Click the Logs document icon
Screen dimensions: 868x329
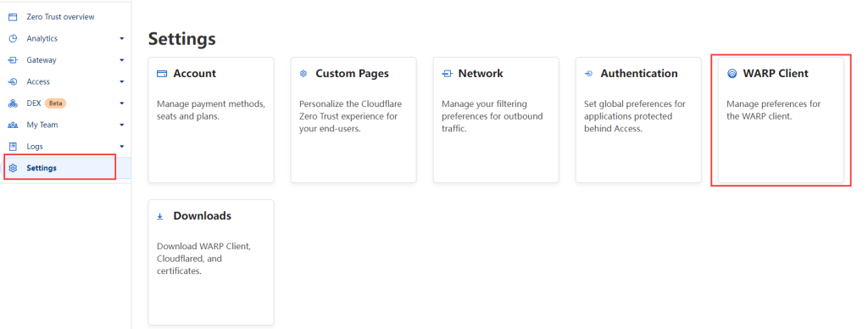13,147
